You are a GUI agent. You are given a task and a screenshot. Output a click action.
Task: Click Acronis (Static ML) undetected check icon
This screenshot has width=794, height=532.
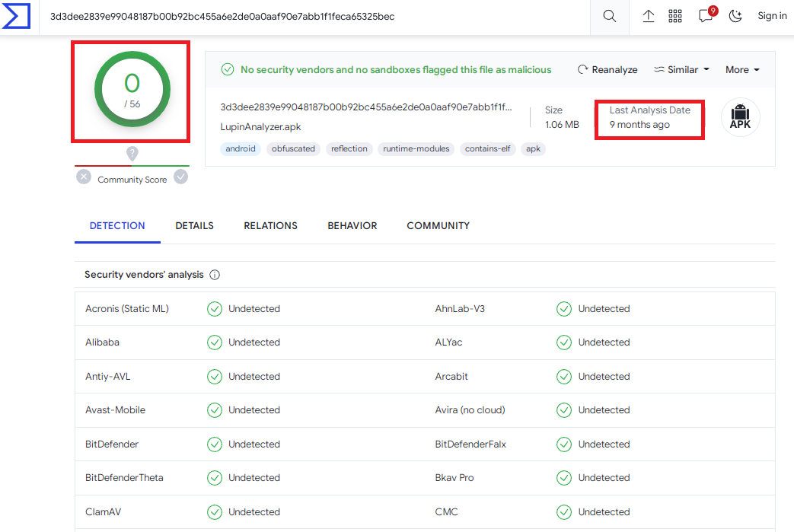[215, 309]
